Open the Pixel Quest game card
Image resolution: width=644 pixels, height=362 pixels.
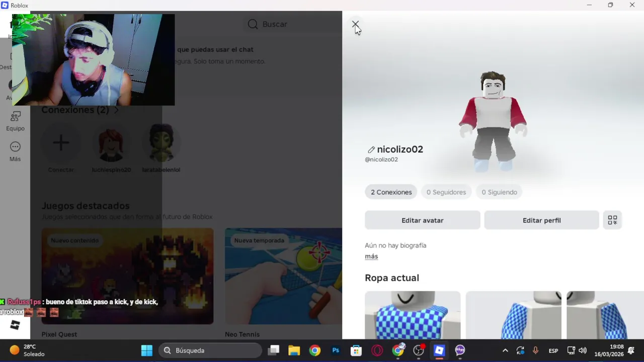coord(127,276)
